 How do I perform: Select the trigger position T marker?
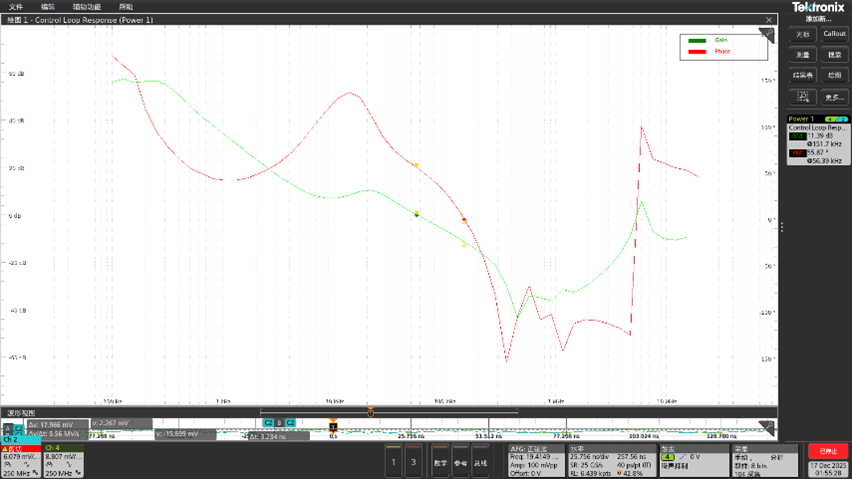click(333, 427)
